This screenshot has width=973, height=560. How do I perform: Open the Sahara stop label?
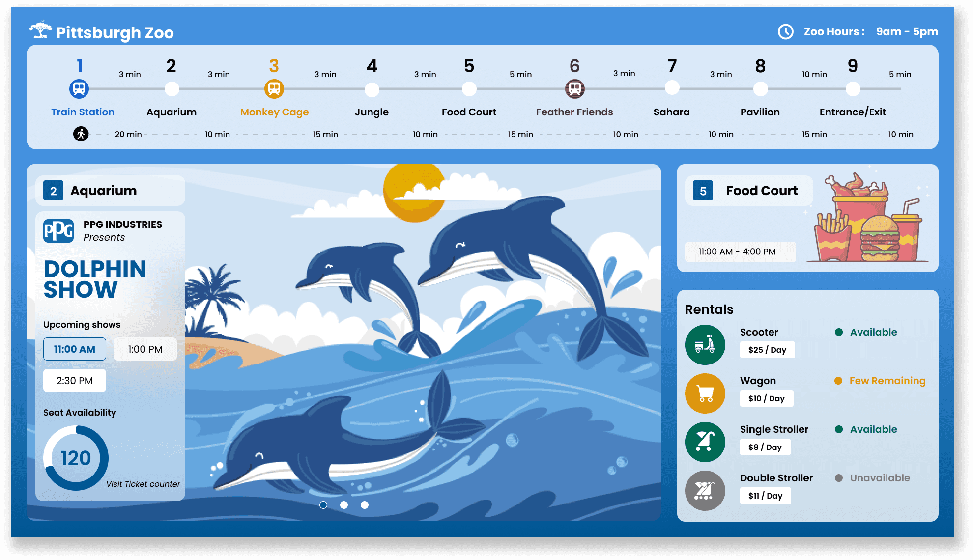pyautogui.click(x=672, y=112)
